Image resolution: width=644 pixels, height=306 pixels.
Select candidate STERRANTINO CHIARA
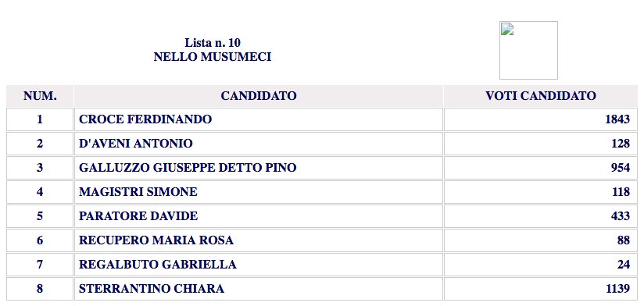152,289
